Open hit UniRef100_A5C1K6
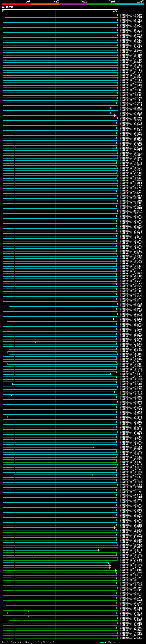The height and width of the screenshot is (644, 146). pos(131,22)
